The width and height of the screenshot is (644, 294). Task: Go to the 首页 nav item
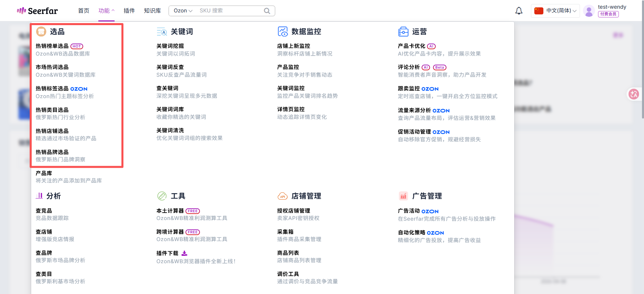click(84, 11)
